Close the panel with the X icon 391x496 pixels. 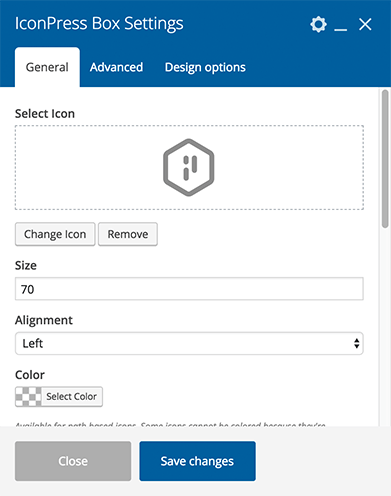(365, 24)
